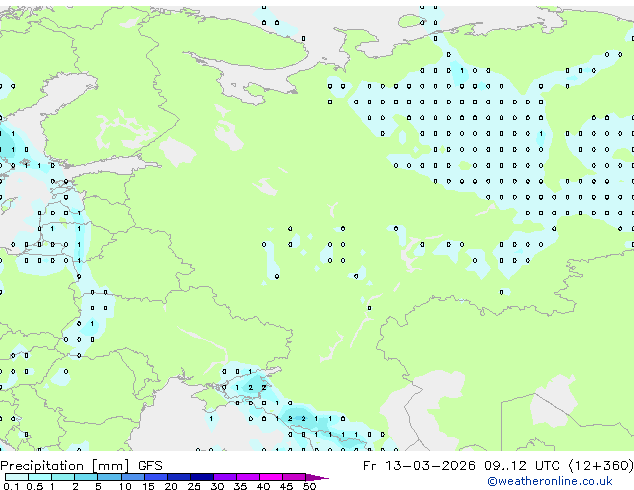The image size is (634, 490).
Task: Pick the 25–30 mm dark navy legend box
Action: coord(202,477)
